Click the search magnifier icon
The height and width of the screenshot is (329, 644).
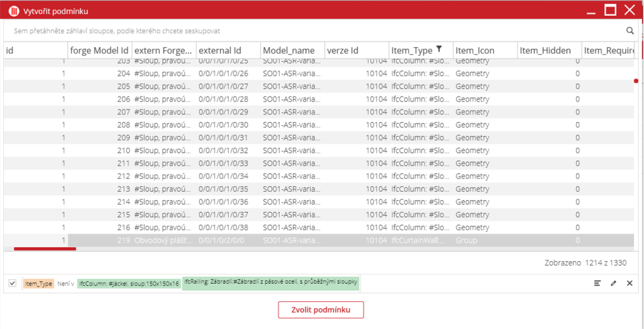(630, 30)
